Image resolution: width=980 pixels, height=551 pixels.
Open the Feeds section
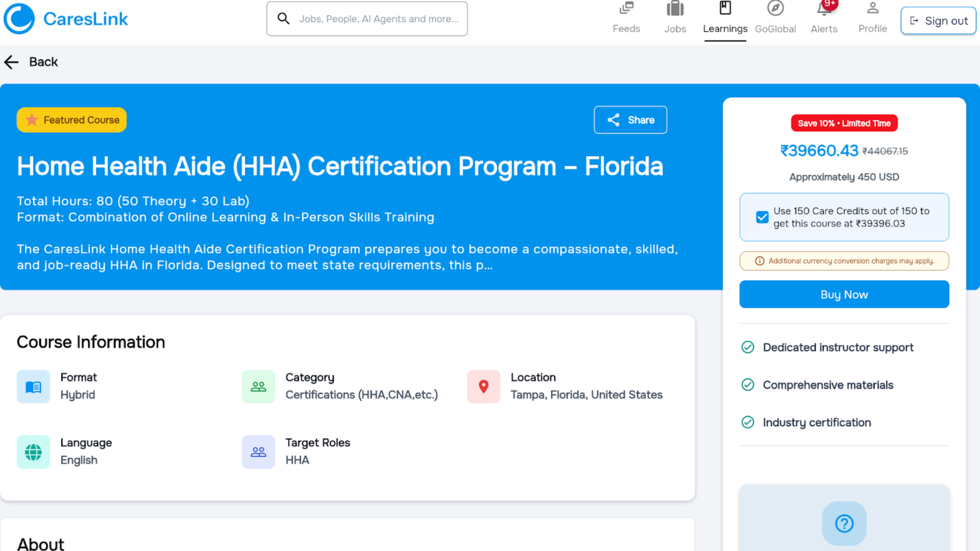click(626, 18)
